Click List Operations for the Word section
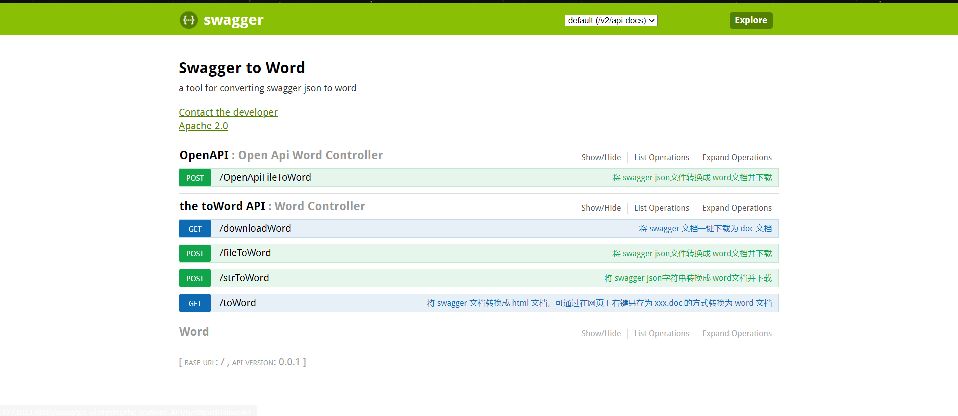 click(x=662, y=334)
